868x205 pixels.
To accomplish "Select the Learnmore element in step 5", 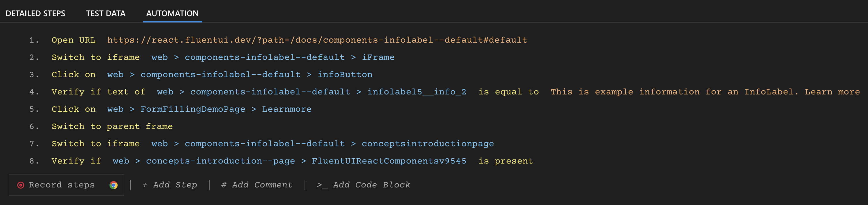I will pyautogui.click(x=287, y=109).
